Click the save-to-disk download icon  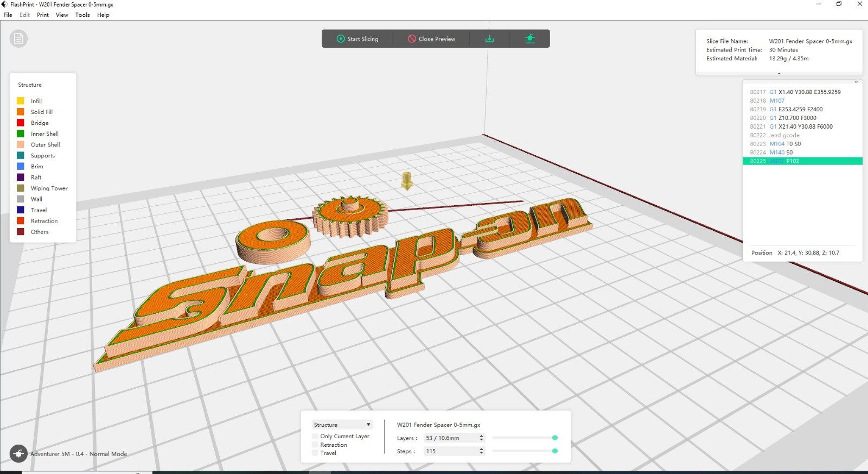coord(489,39)
